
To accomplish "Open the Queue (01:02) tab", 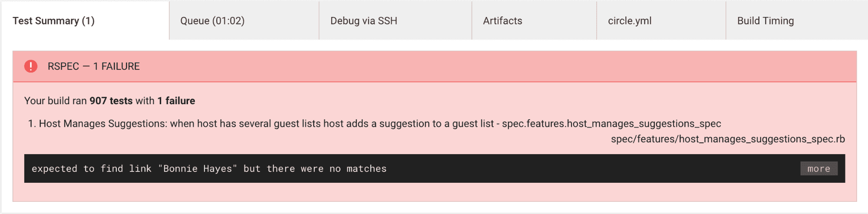I will click(212, 21).
